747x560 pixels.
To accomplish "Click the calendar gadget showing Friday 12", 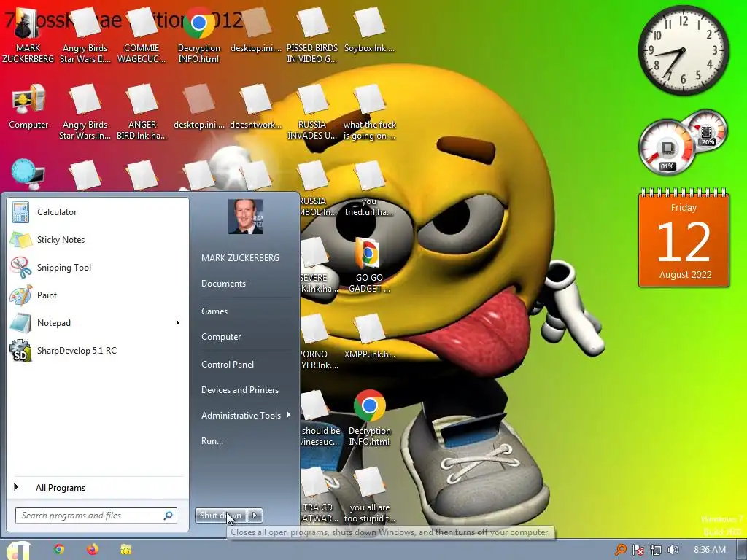I will 684,238.
